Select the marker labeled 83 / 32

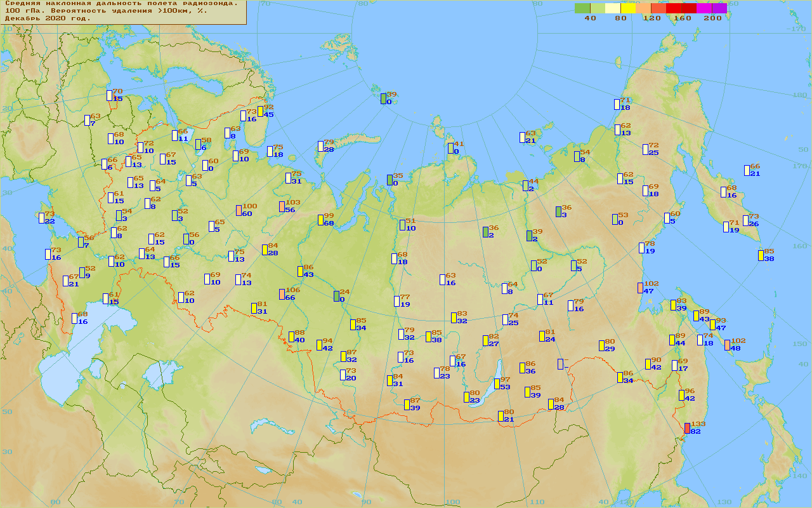(454, 317)
